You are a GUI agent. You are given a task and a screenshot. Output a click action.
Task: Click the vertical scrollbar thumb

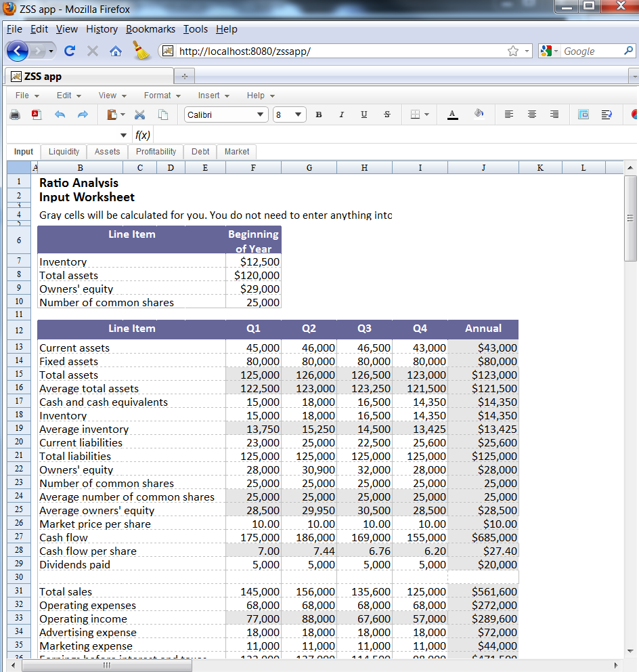pyautogui.click(x=630, y=218)
